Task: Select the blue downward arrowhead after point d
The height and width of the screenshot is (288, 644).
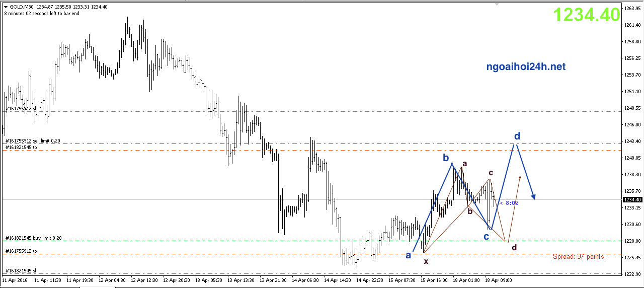Action: tap(533, 197)
